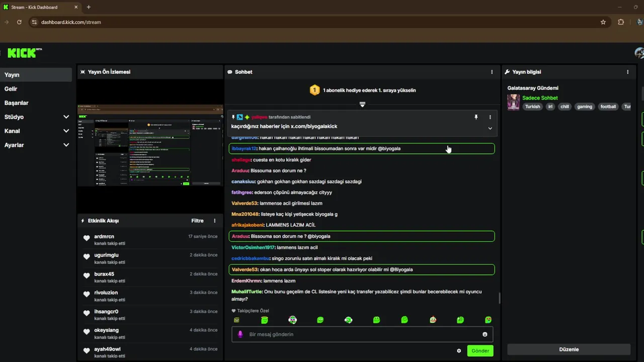The width and height of the screenshot is (644, 362).
Task: Click username afrikajakobeni in chat
Action: click(x=248, y=225)
